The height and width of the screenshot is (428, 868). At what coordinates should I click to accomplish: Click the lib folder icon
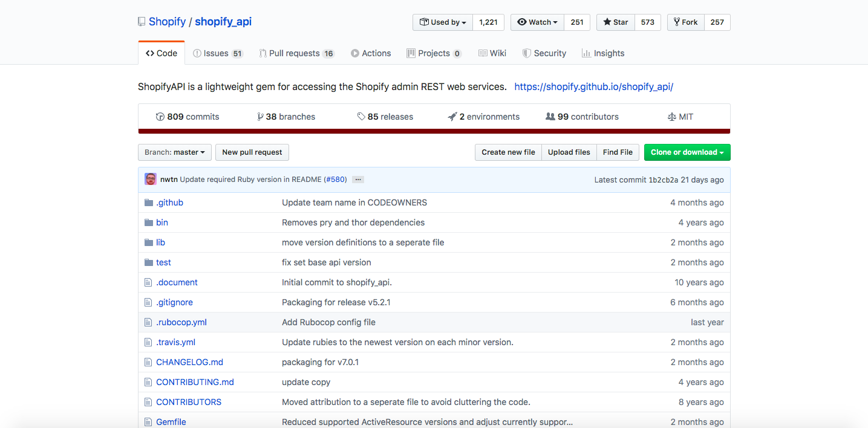tap(149, 242)
